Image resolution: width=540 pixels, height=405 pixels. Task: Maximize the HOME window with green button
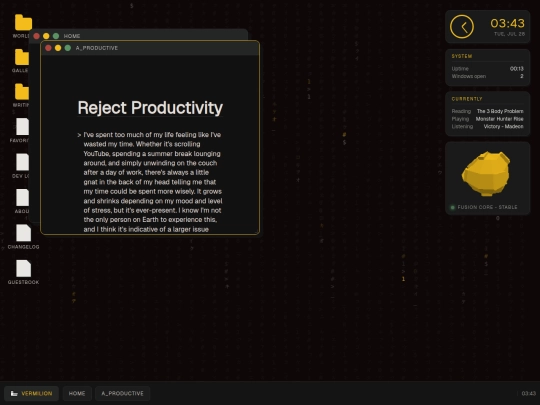[56, 36]
